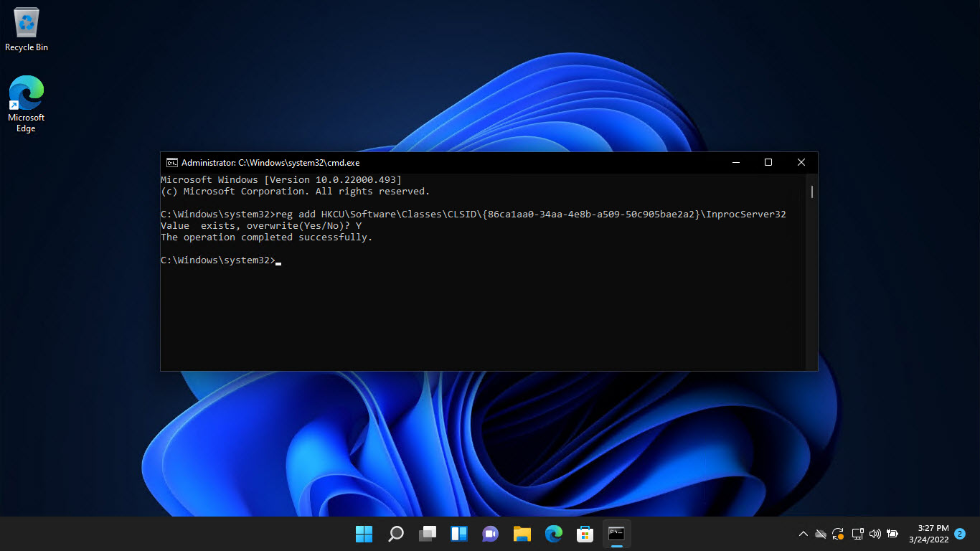Launch Microsoft Edge from the desktop shortcut
The height and width of the screenshot is (551, 980).
pos(26,93)
